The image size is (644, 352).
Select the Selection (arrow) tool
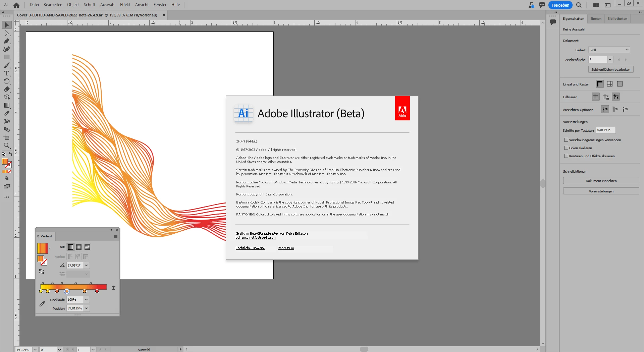click(7, 25)
